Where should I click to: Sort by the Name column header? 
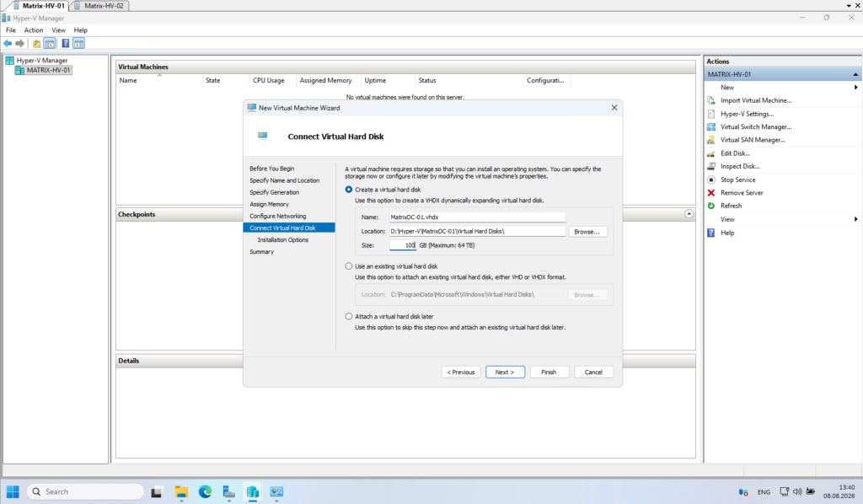159,80
